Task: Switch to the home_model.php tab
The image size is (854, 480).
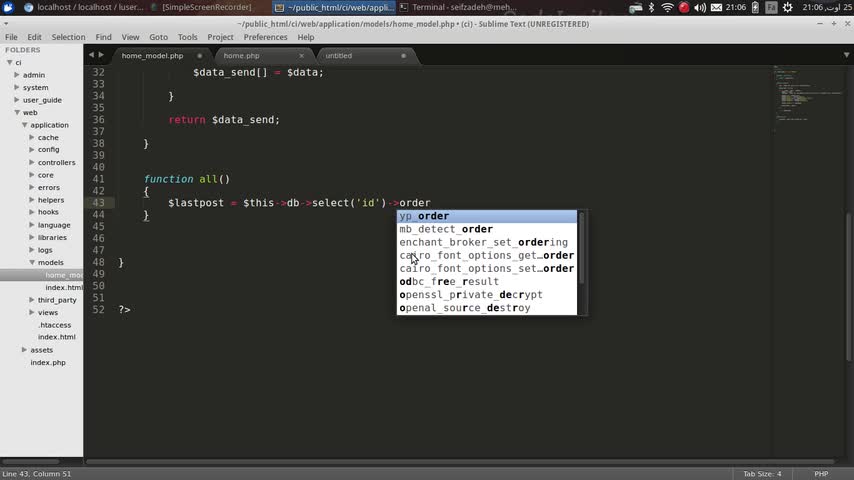Action: pos(152,56)
